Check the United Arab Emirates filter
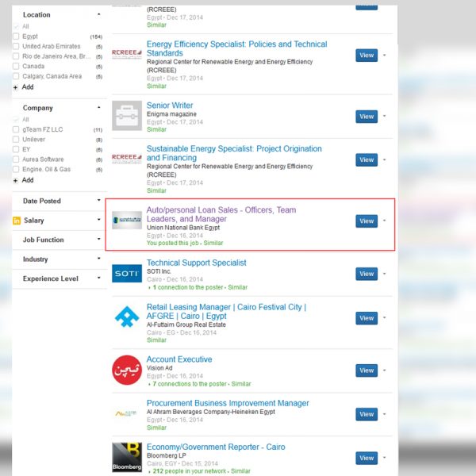476x476 pixels. [x=16, y=47]
